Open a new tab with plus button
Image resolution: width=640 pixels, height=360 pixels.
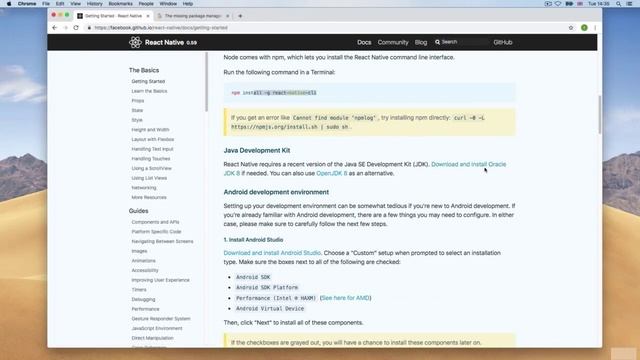(x=240, y=16)
